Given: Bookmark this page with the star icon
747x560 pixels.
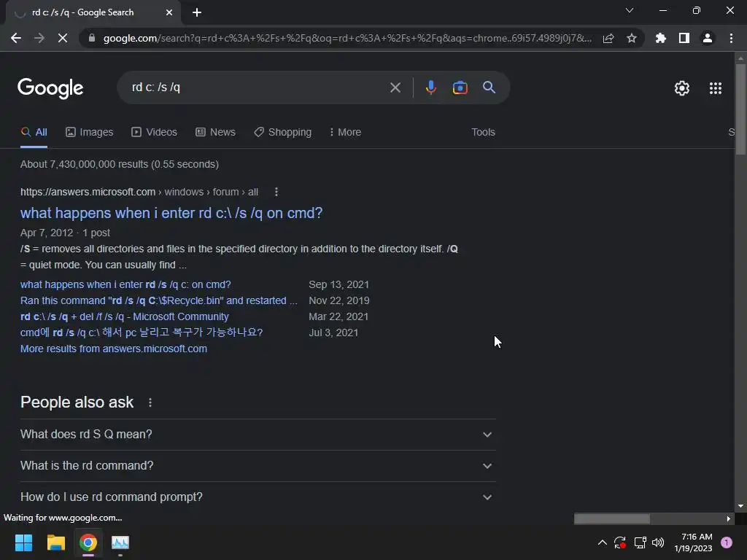Looking at the screenshot, I should pyautogui.click(x=632, y=38).
